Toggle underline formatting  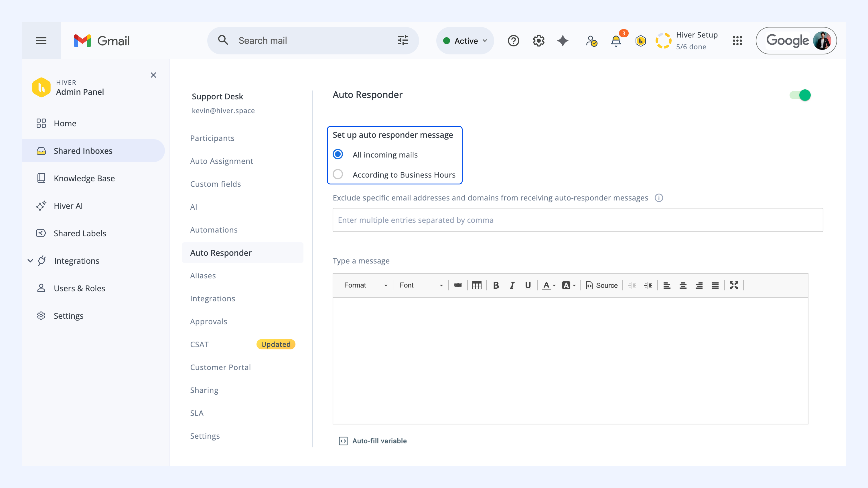click(528, 285)
